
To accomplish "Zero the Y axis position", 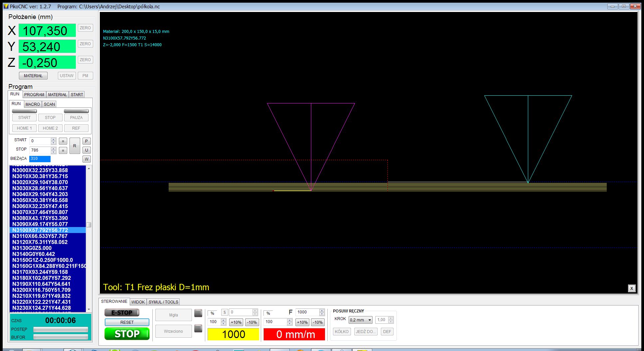I will (85, 44).
